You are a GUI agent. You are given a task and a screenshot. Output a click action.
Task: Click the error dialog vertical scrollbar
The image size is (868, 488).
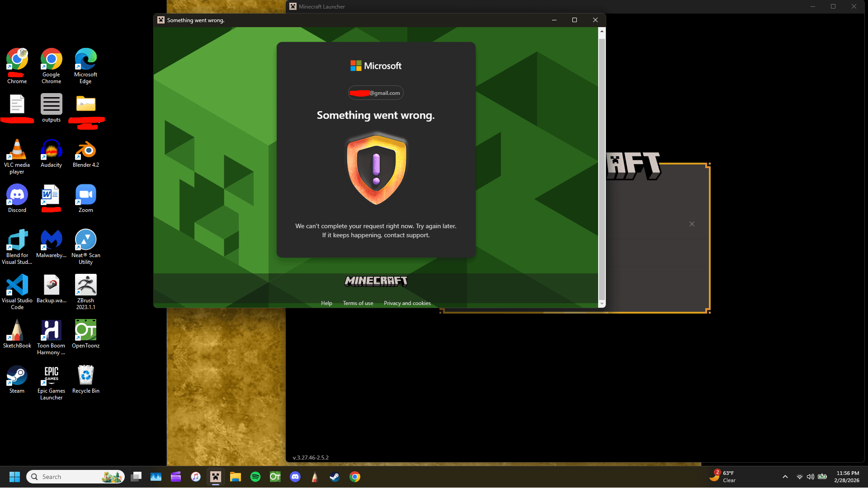602,167
